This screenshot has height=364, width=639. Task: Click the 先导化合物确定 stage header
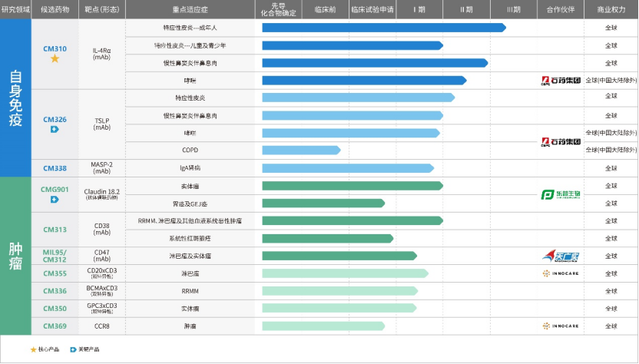278,9
